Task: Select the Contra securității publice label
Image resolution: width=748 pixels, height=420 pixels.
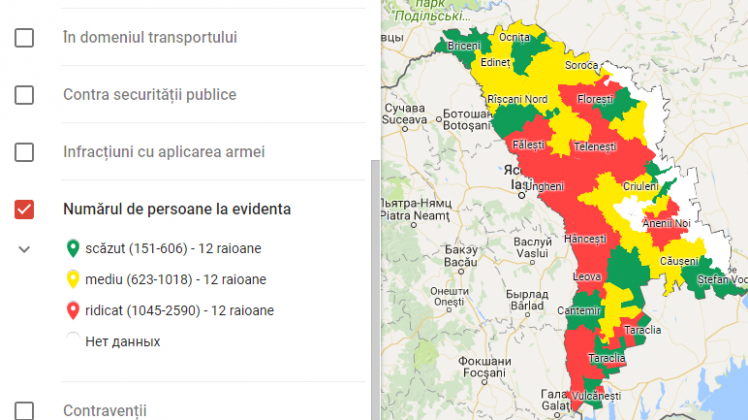Action: tap(150, 94)
